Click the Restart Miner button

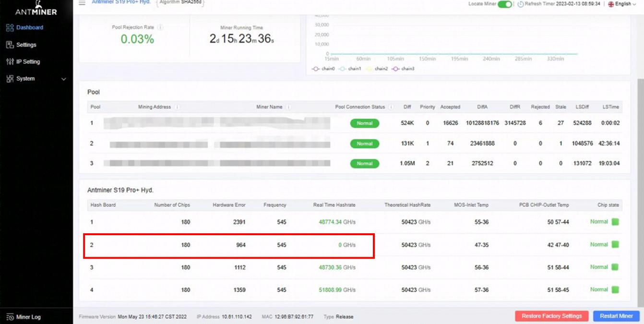pos(617,316)
